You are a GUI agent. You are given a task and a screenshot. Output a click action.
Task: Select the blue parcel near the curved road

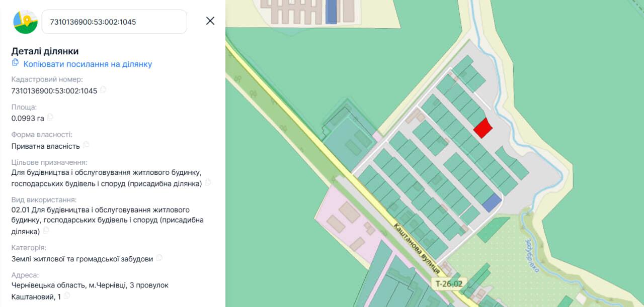(x=492, y=202)
